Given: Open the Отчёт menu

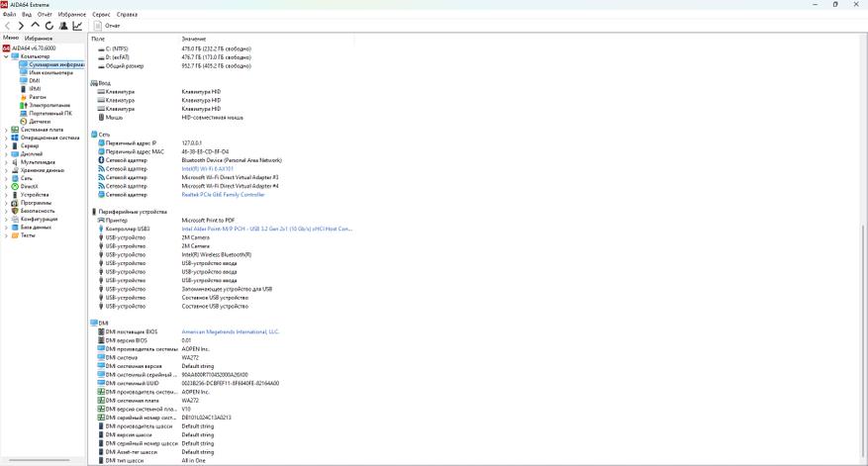Looking at the screenshot, I should [x=45, y=15].
